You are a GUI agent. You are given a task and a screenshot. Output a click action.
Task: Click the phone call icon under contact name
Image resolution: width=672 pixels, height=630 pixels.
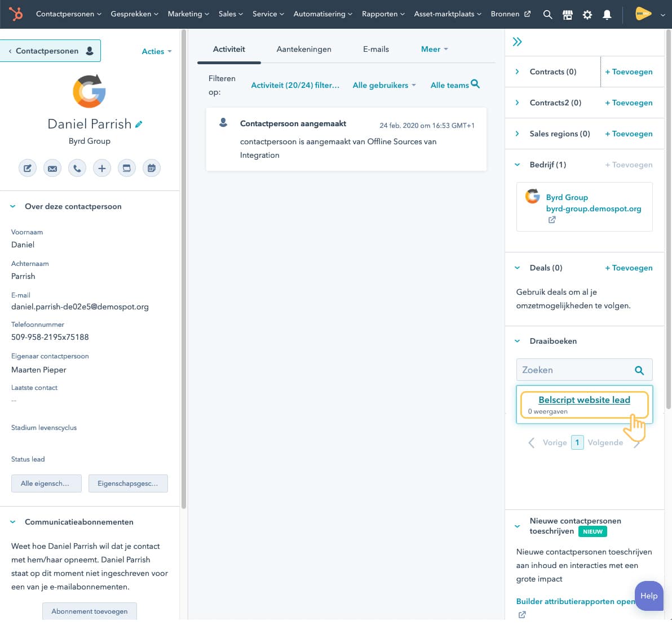pos(77,168)
